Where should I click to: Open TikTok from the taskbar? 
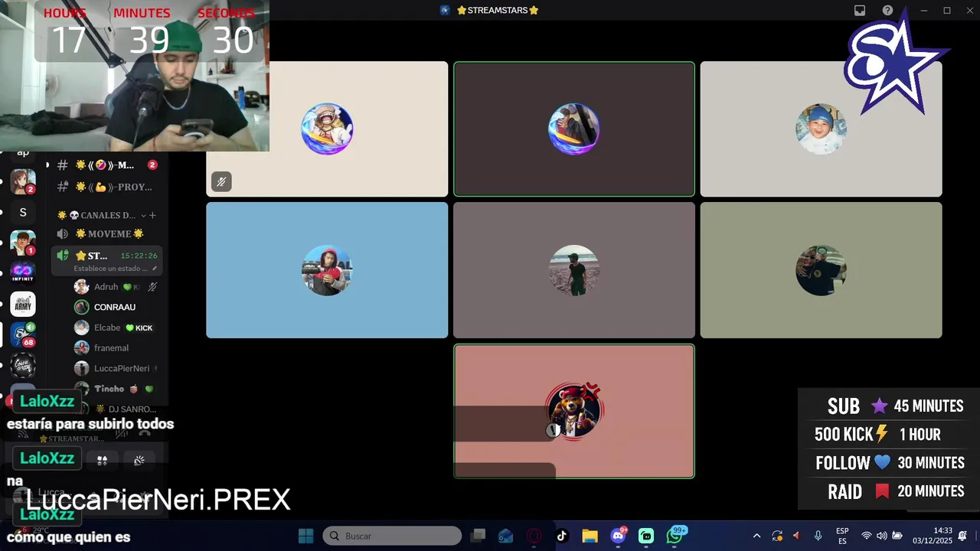pos(561,536)
